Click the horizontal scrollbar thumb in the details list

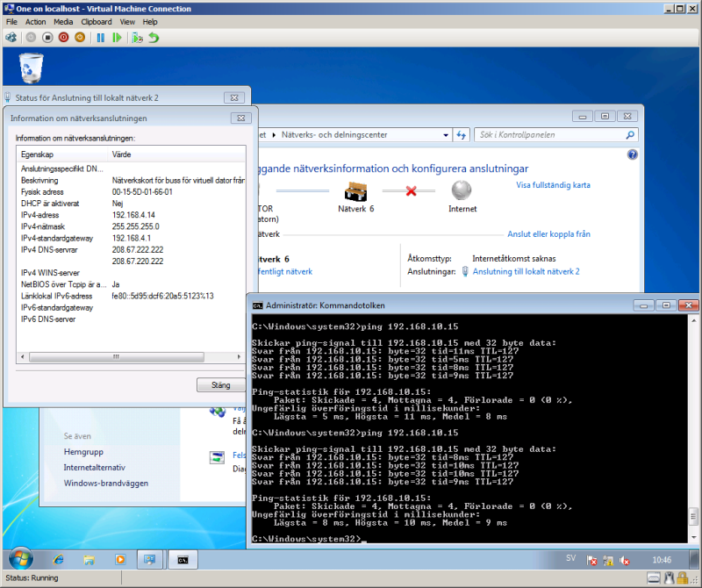117,357
